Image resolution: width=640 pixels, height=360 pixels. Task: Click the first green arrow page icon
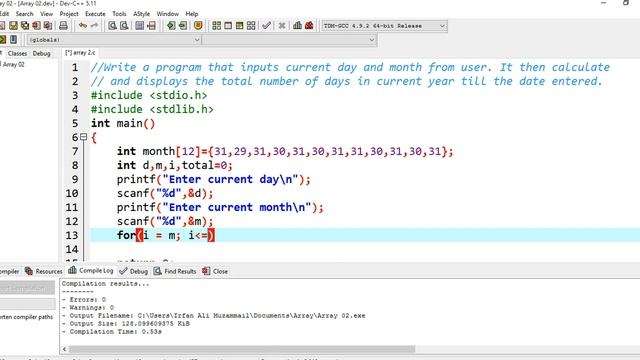coord(171,26)
